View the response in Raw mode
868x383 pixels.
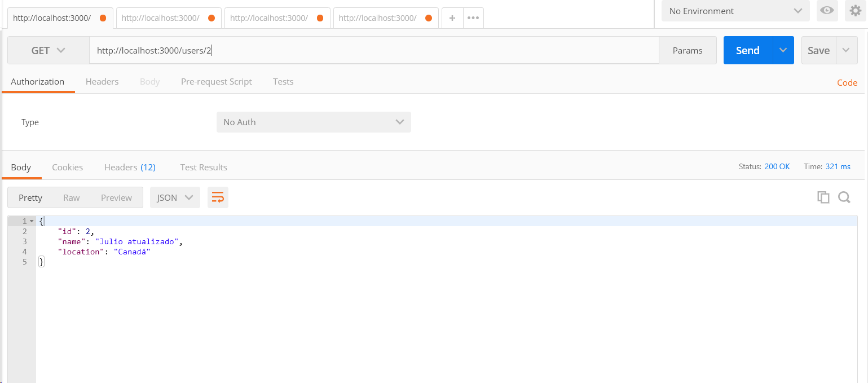click(72, 197)
